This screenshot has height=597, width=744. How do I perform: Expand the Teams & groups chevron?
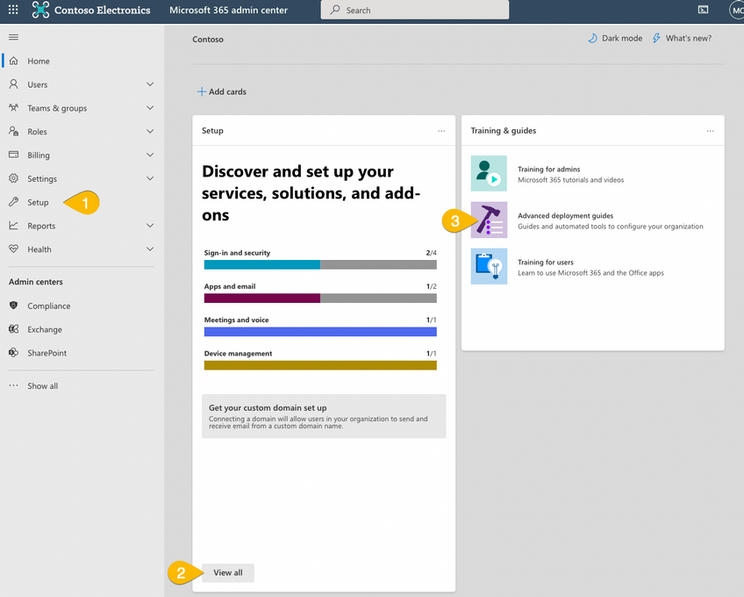coord(150,108)
